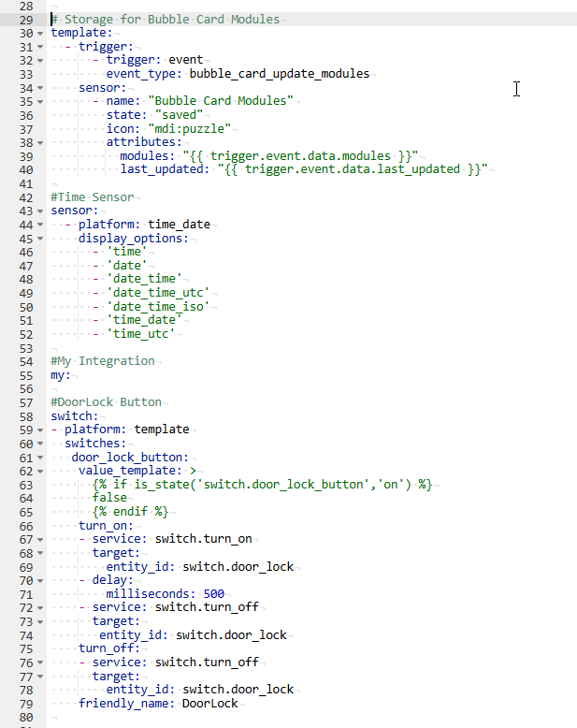Click the 'my:' key

pyautogui.click(x=61, y=375)
